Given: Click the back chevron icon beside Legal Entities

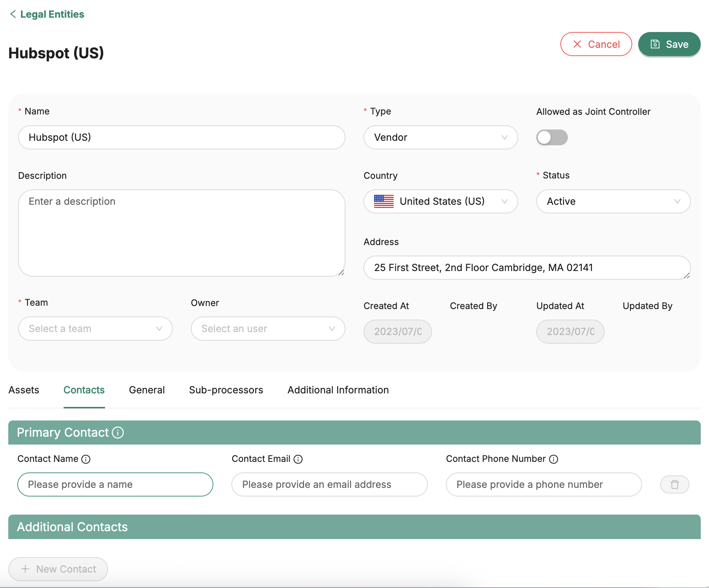Looking at the screenshot, I should click(13, 14).
